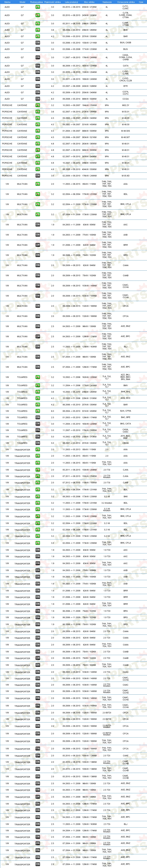This screenshot has height=868, width=147.
Task: Select ON icon for Multivan BLJ
Action: tap(38, 346)
